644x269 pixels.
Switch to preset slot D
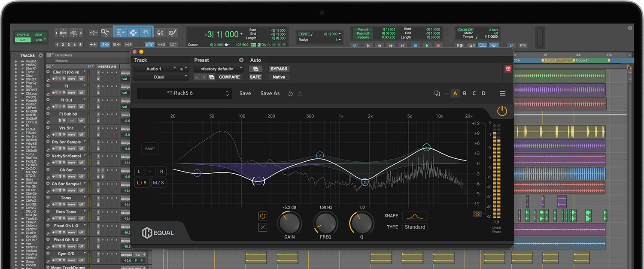[x=483, y=94]
